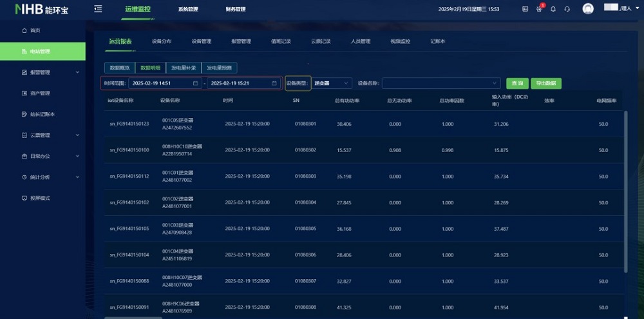This screenshot has width=644, height=319.
Task: Click the green 查询 button
Action: coord(518,83)
